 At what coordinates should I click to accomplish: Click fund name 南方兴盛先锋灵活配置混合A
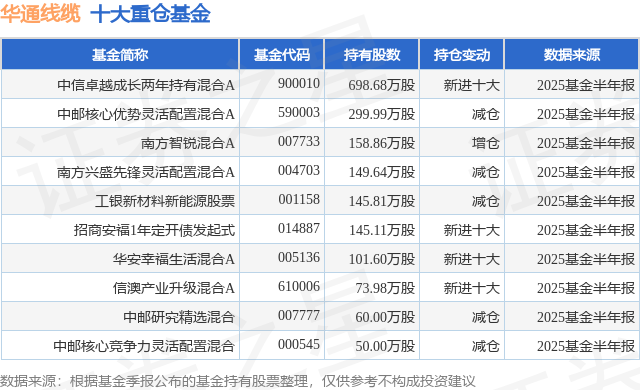[146, 172]
